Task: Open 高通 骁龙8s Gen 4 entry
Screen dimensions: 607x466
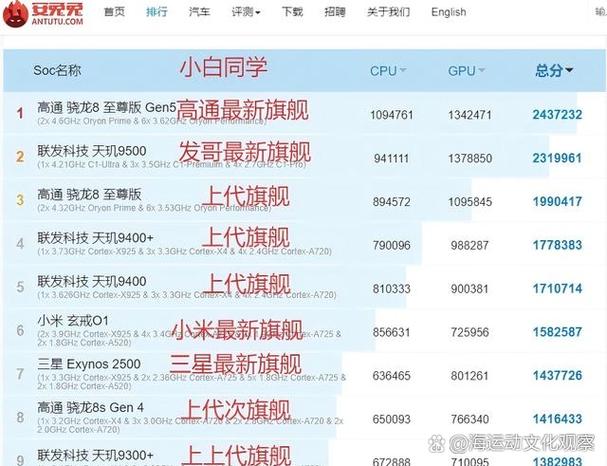Action: coord(91,407)
